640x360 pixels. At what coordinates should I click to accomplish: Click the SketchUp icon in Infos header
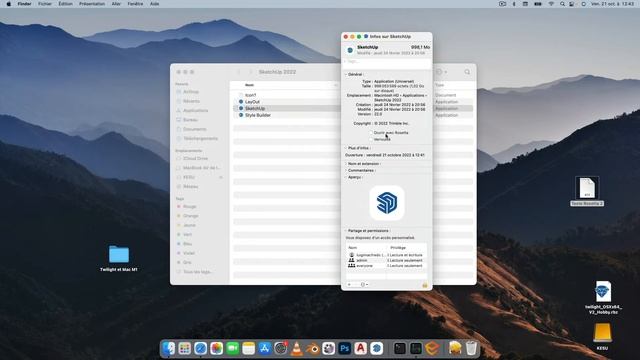pos(350,50)
